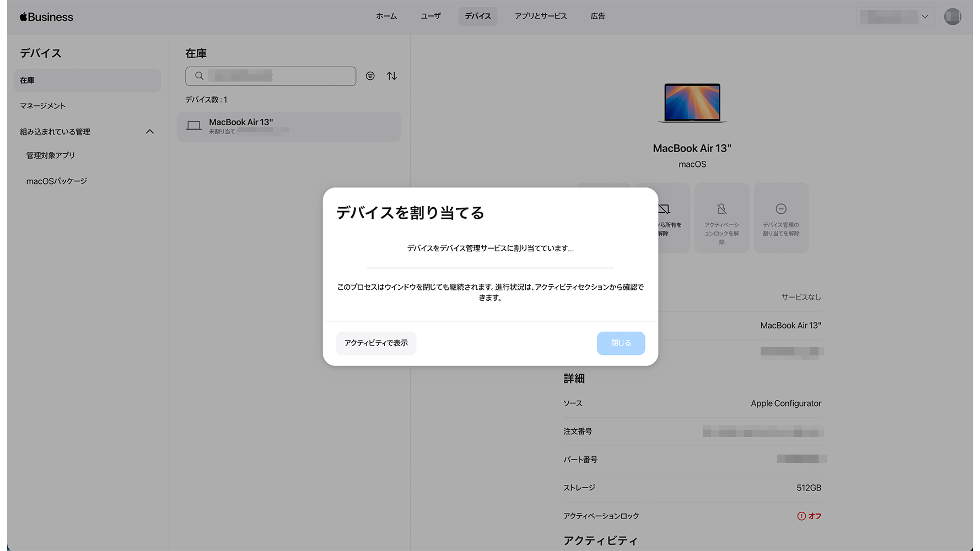The width and height of the screenshot is (980, 551).
Task: Click the assignment progress bar in dialog
Action: (x=490, y=268)
